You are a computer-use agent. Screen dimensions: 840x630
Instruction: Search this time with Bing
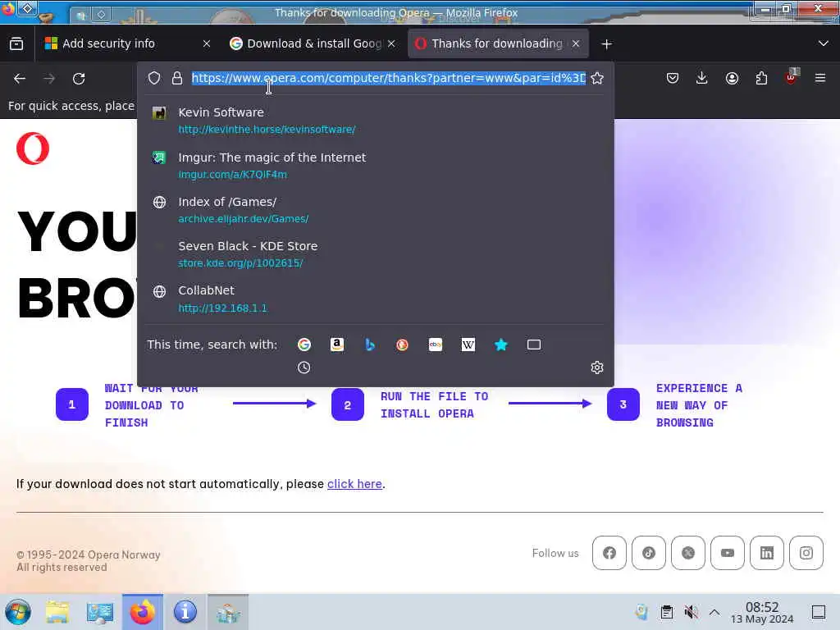click(370, 345)
